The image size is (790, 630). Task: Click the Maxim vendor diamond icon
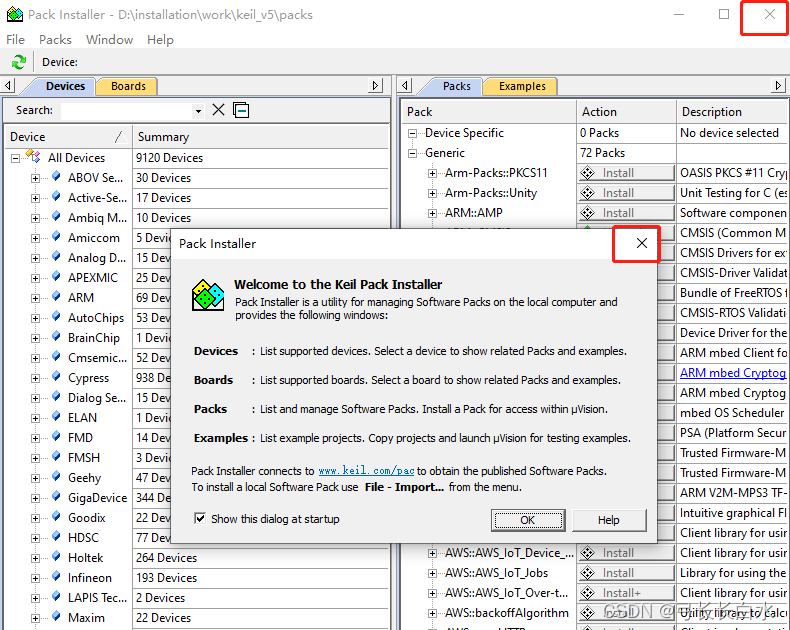[x=56, y=617]
